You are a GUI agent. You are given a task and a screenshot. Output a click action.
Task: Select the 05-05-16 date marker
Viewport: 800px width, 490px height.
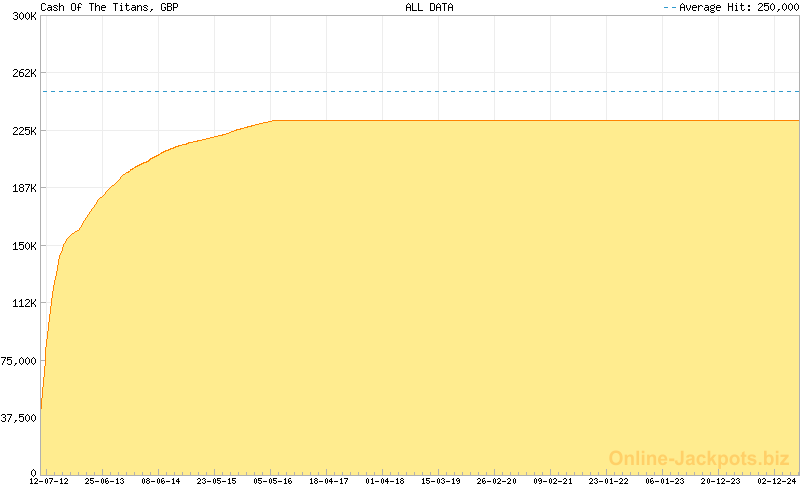tap(273, 481)
